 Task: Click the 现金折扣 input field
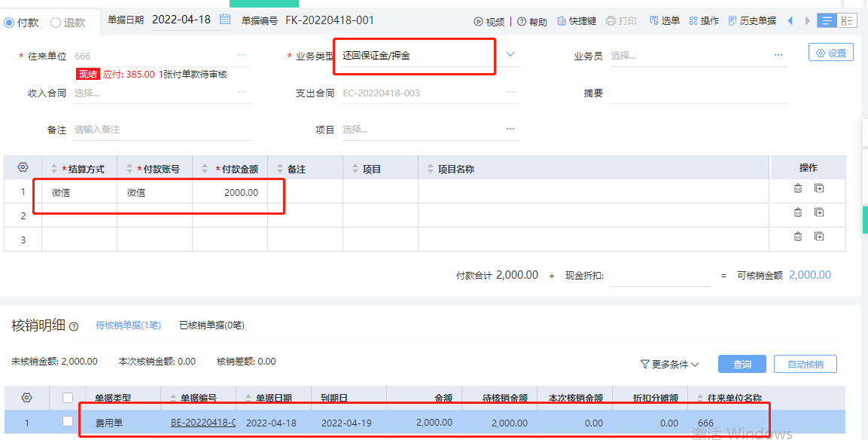pos(659,276)
